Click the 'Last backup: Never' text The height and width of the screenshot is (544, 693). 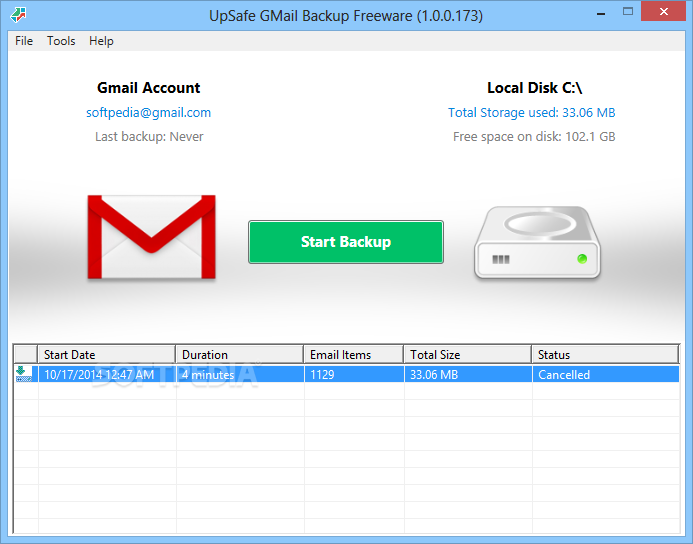[x=149, y=137]
